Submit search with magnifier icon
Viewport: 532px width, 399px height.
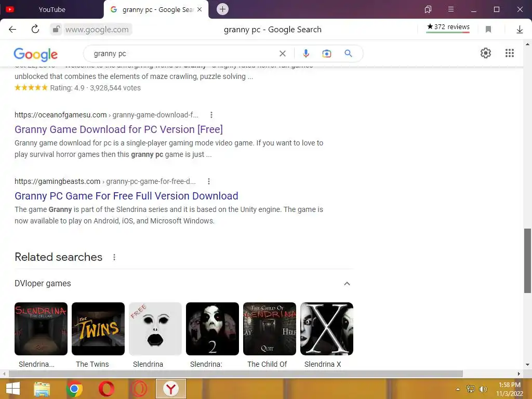point(348,54)
